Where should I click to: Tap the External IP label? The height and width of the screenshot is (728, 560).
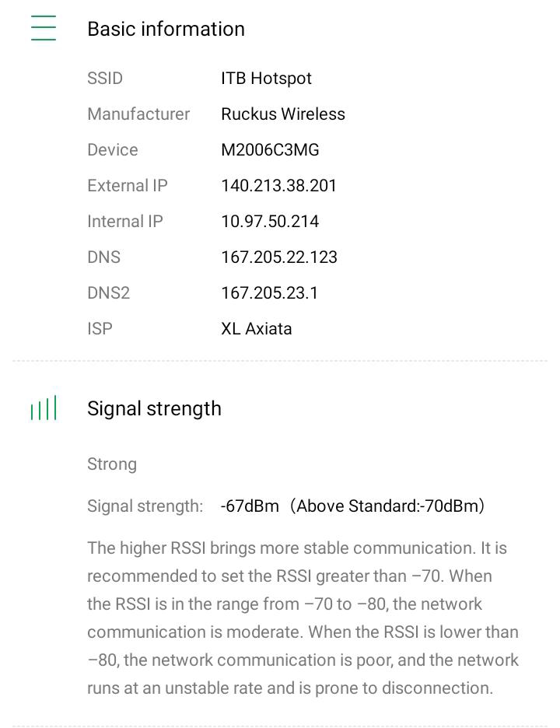pyautogui.click(x=128, y=185)
